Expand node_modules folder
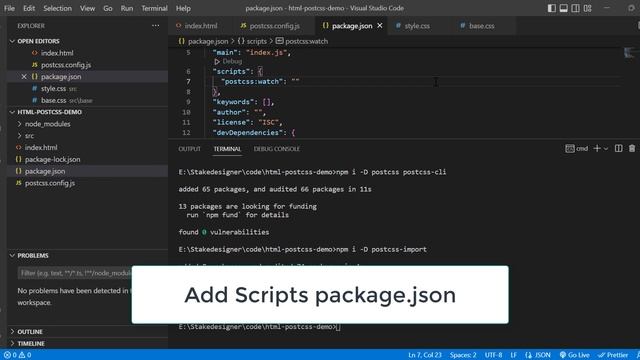Screen dimensions: 640x360 click(x=47, y=124)
